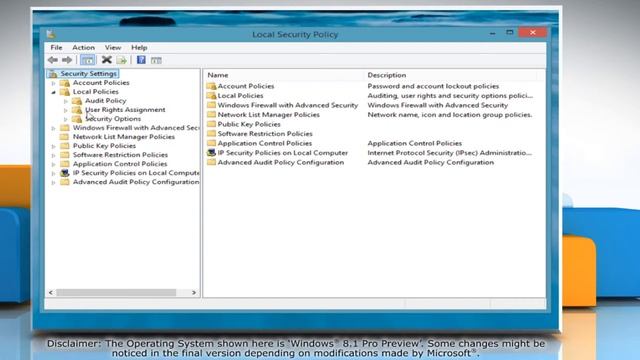Select 'Advanced Audit Policy Configuration' list name

(x=281, y=162)
